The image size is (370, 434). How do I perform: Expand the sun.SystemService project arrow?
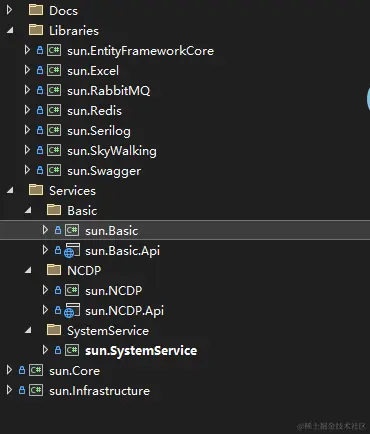[45, 350]
